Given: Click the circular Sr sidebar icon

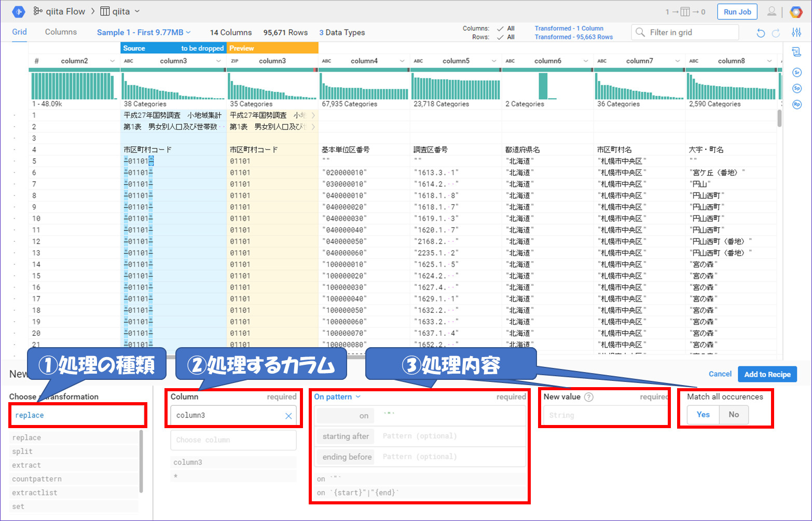Looking at the screenshot, I should [x=797, y=72].
